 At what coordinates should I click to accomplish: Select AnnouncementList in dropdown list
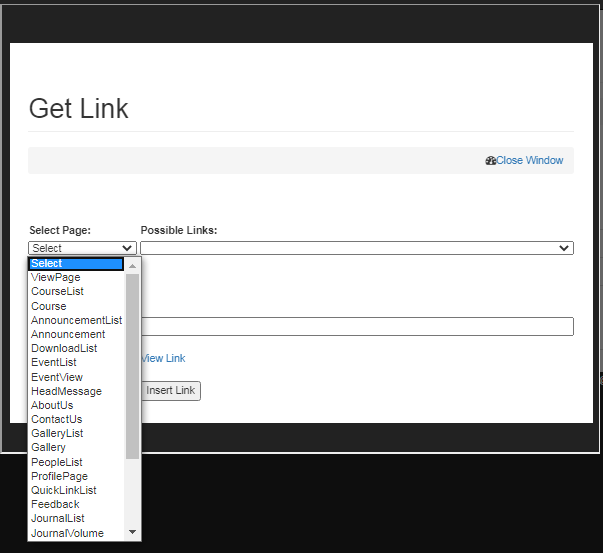(76, 320)
